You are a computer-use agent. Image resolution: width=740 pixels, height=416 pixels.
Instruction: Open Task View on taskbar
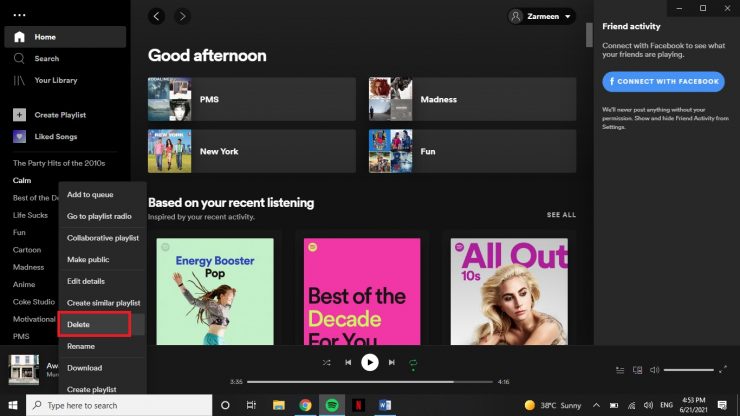(x=251, y=405)
